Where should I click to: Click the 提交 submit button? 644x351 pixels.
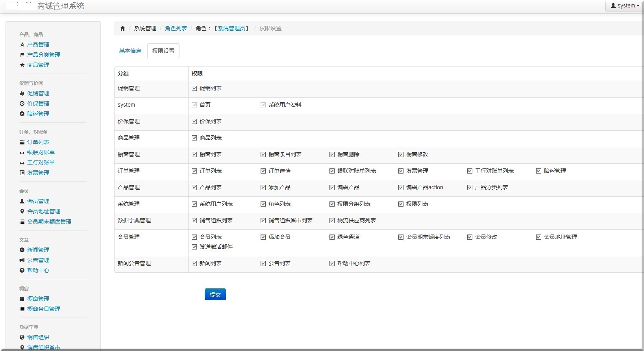click(x=215, y=294)
